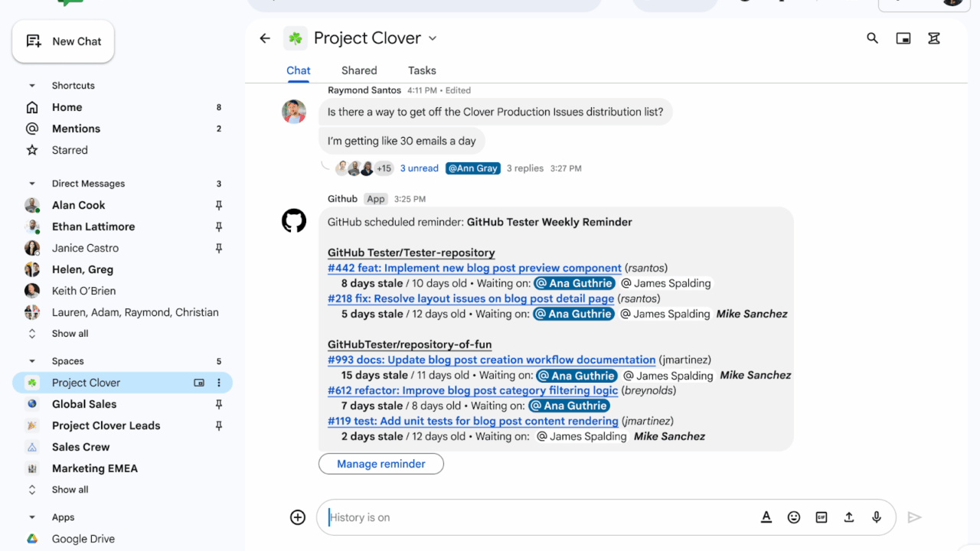Screen dimensions: 980x551
Task: Unpin the Project Clover Leads space
Action: point(219,425)
